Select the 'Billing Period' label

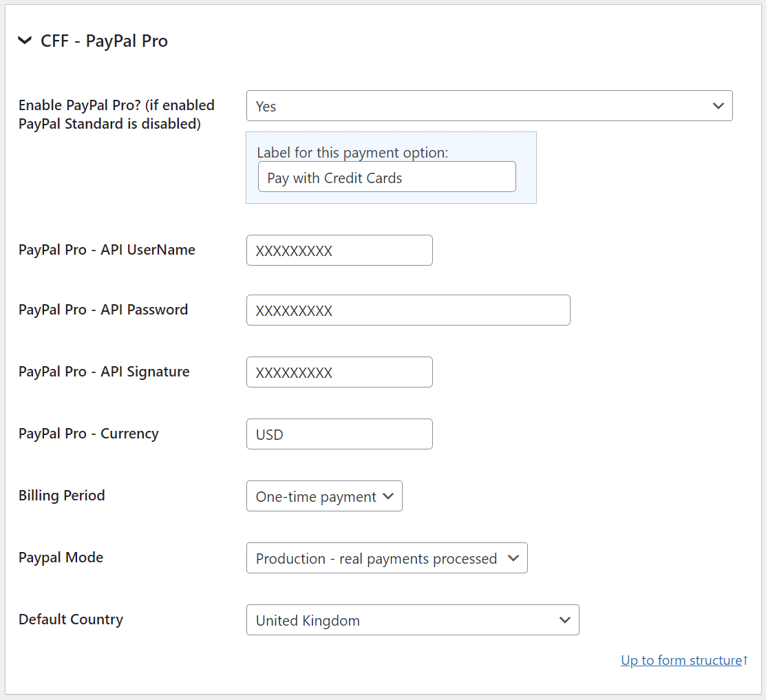tap(61, 496)
